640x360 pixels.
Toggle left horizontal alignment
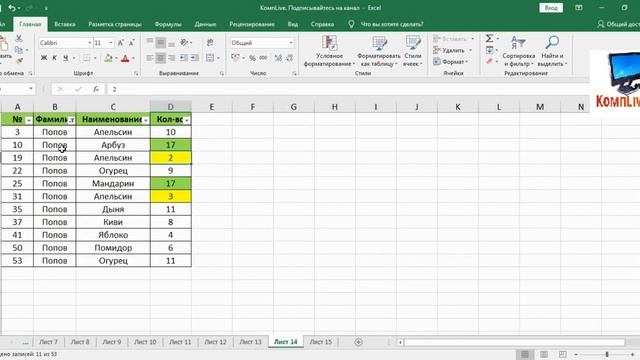(150, 58)
